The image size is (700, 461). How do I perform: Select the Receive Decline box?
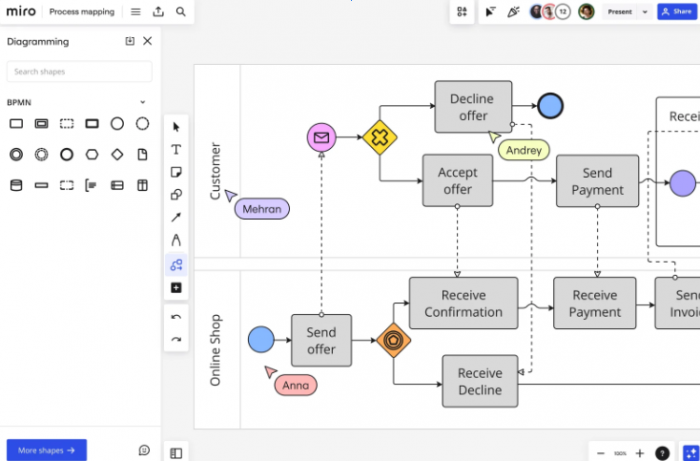[x=480, y=381]
